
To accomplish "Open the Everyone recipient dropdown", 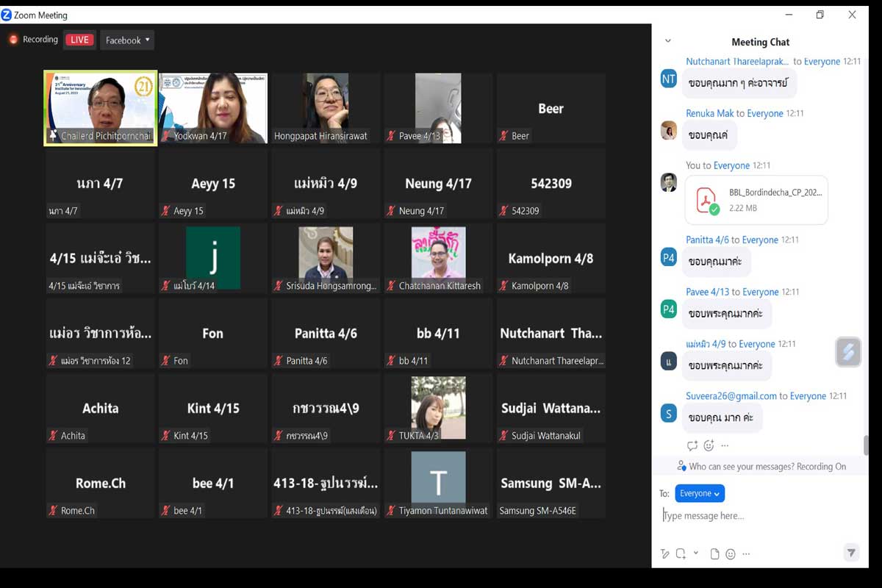I will [x=700, y=493].
